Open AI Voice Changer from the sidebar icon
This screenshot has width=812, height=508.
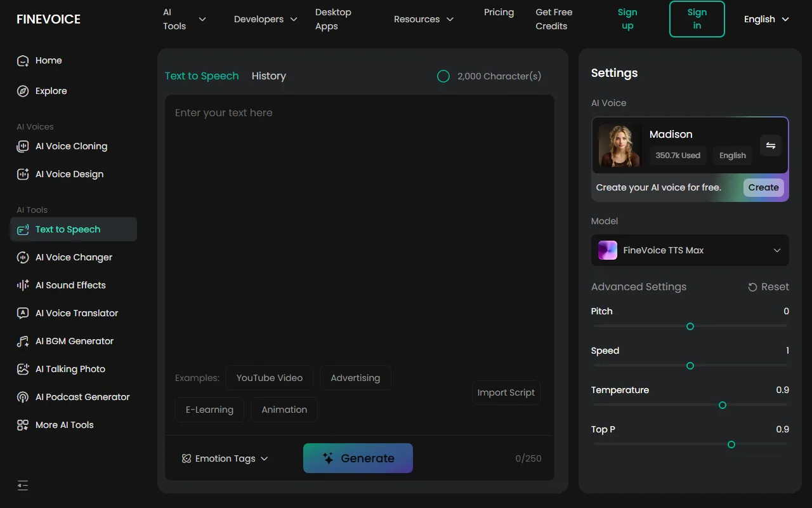[x=23, y=257]
